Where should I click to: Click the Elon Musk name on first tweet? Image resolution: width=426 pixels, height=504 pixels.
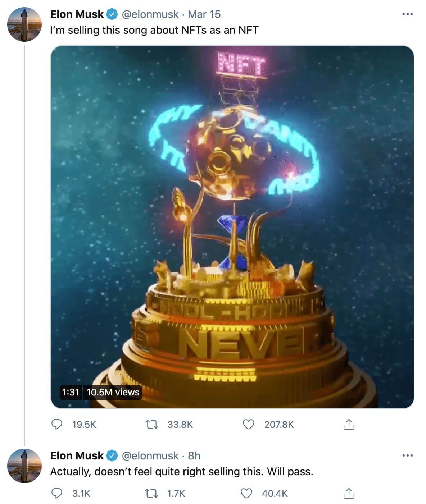point(77,14)
